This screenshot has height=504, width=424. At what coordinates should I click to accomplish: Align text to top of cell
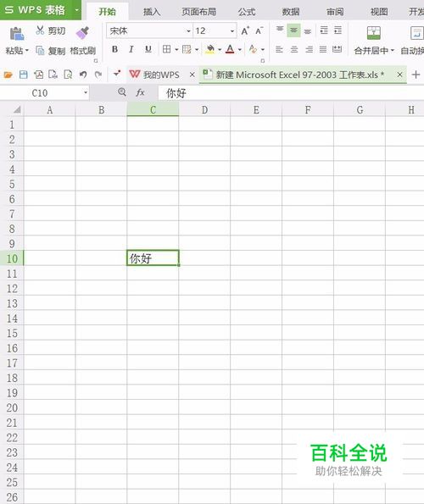pos(280,30)
